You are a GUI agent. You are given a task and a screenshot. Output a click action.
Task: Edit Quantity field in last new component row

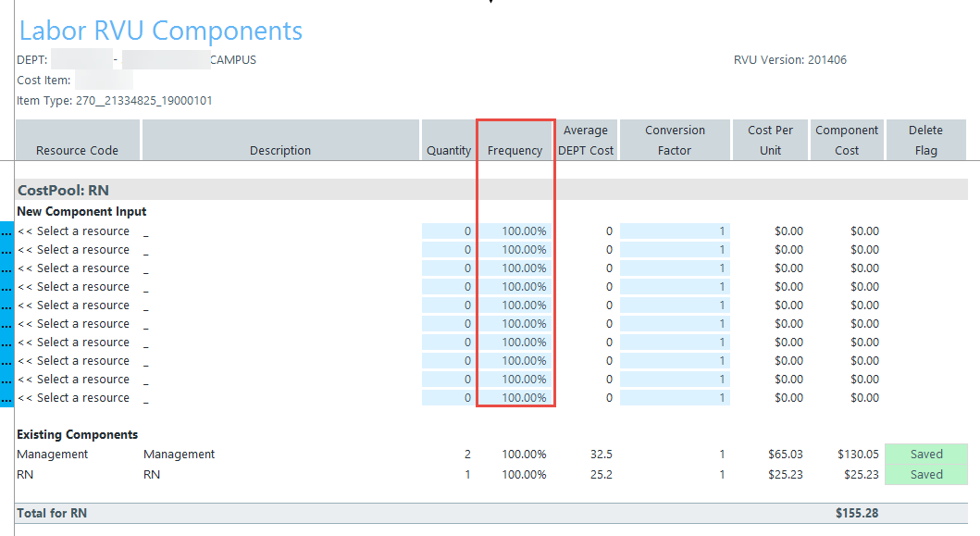(x=448, y=398)
